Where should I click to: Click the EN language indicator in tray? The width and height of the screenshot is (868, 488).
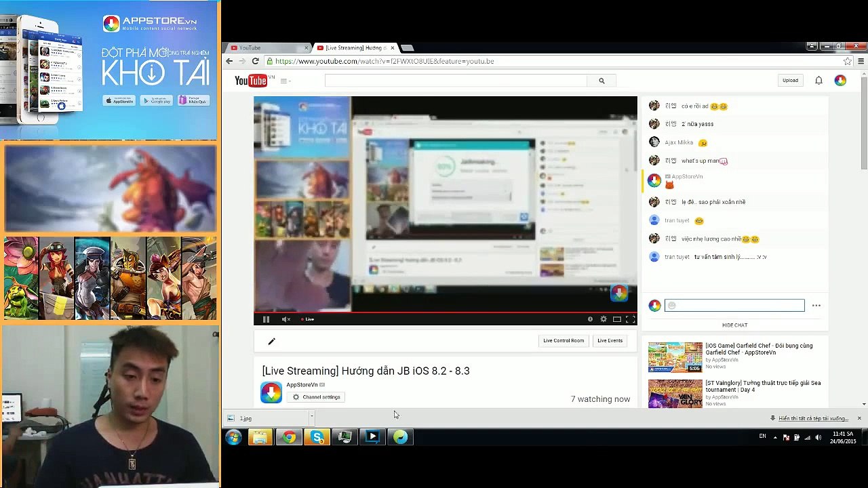click(x=762, y=437)
